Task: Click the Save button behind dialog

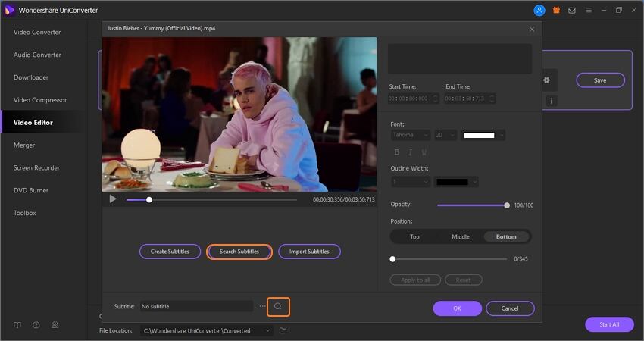Action: point(600,80)
